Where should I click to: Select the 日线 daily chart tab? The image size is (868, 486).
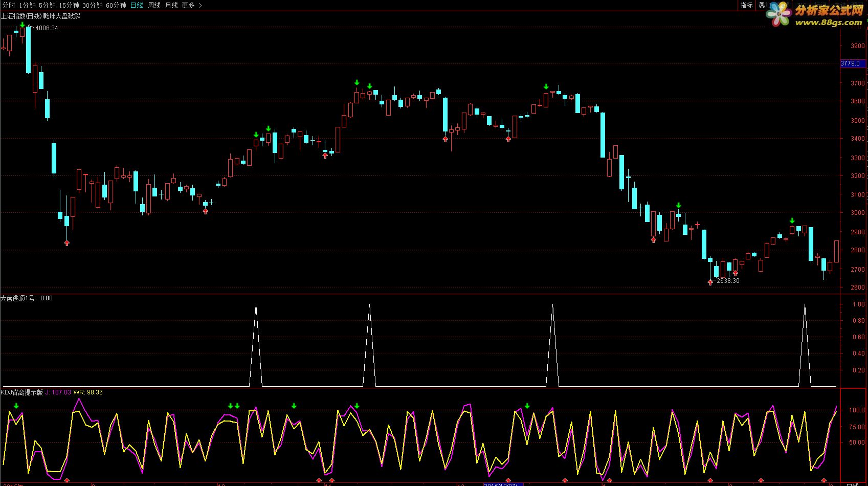[x=137, y=5]
